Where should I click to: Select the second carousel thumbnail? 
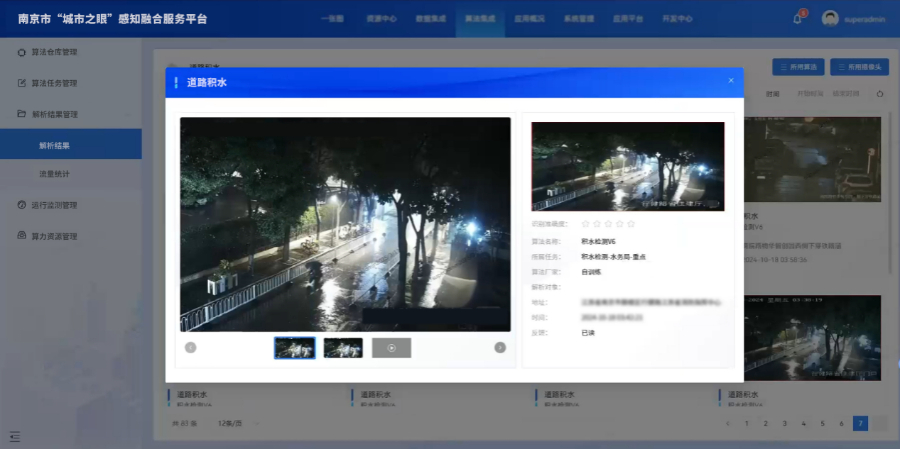point(343,347)
